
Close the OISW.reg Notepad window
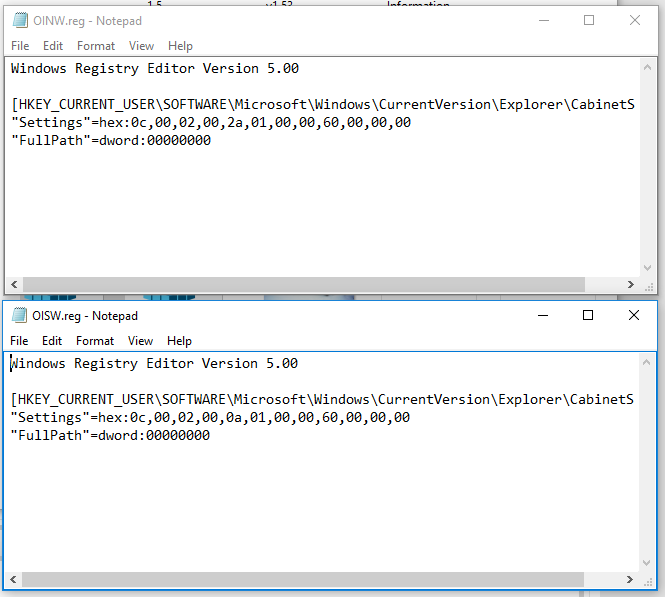click(x=634, y=315)
